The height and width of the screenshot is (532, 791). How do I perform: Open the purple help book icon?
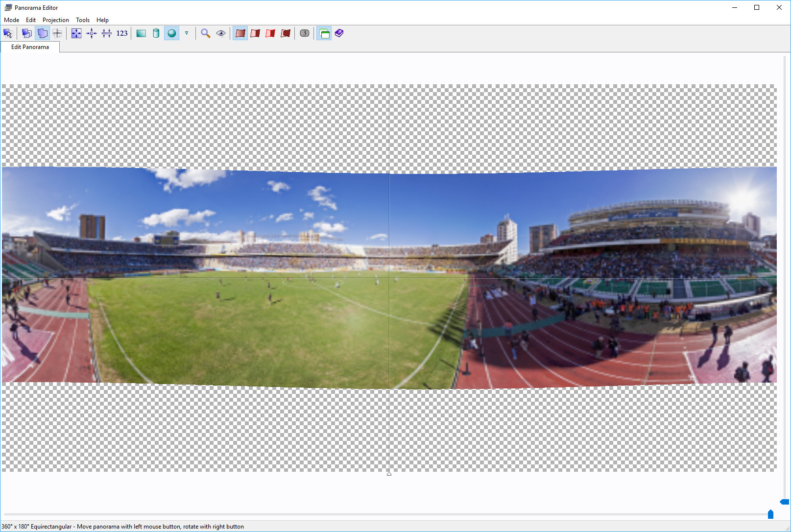(339, 33)
